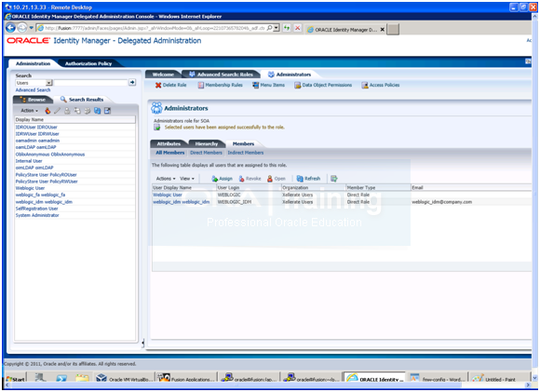Click the new browser tab button
This screenshot has height=392, width=540.
(x=393, y=30)
